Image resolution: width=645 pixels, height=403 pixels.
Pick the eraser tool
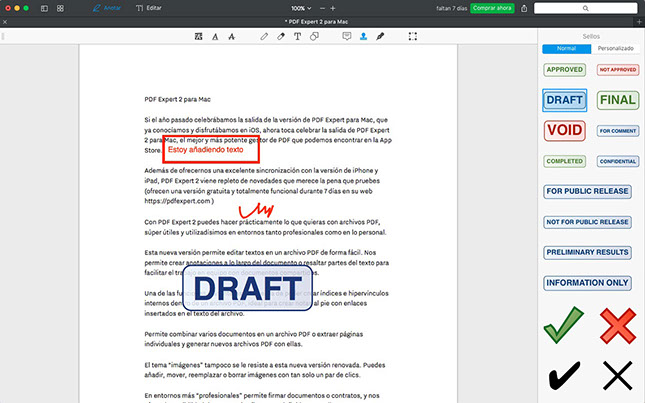click(x=281, y=36)
